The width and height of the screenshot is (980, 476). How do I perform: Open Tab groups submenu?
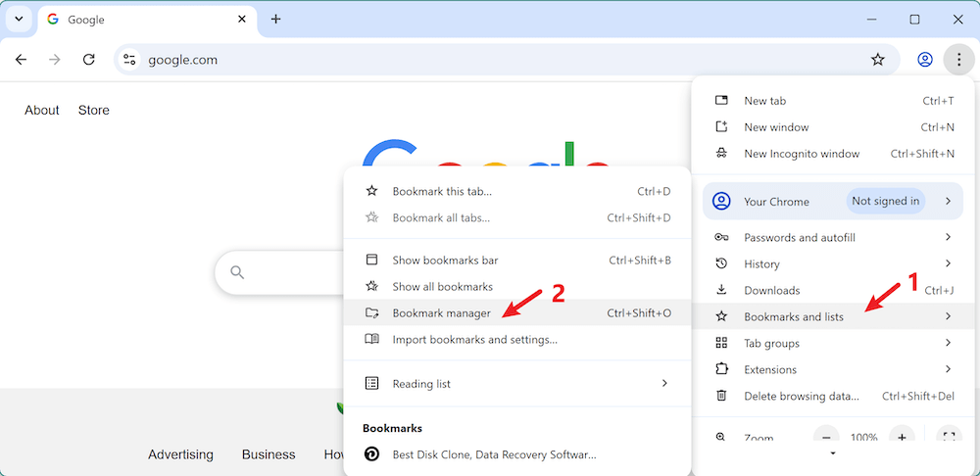coord(834,343)
